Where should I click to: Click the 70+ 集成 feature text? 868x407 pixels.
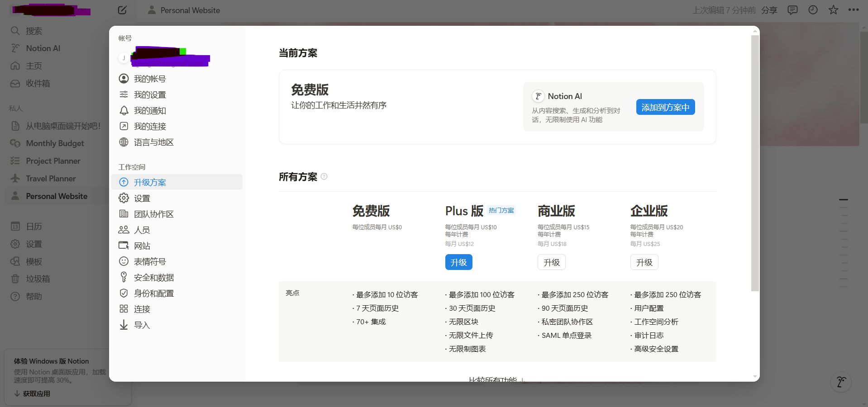371,322
